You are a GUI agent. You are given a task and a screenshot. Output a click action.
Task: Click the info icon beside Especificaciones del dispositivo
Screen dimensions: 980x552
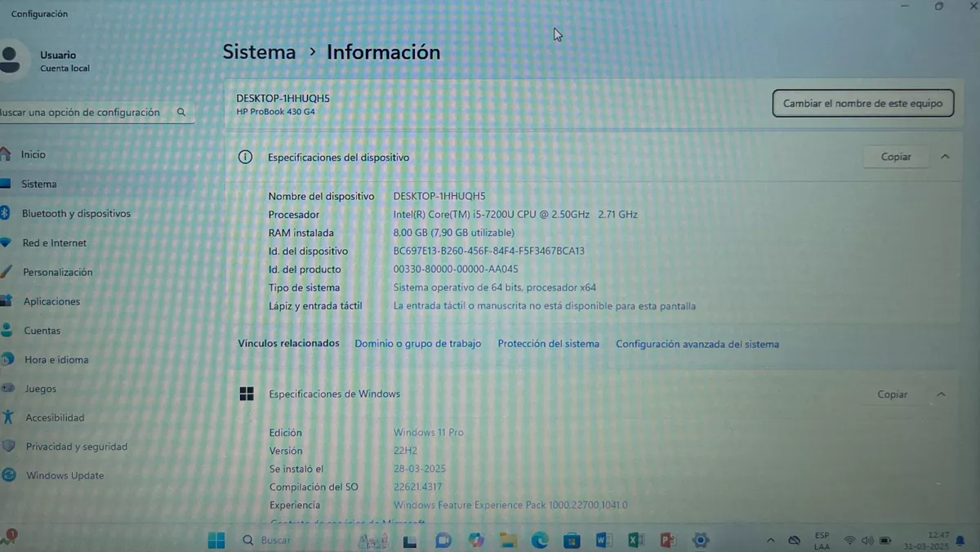tap(245, 157)
